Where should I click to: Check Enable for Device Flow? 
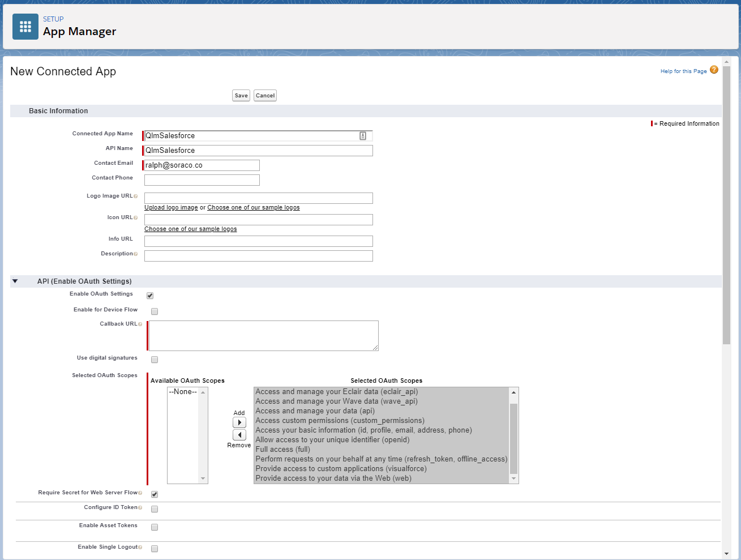tap(155, 311)
